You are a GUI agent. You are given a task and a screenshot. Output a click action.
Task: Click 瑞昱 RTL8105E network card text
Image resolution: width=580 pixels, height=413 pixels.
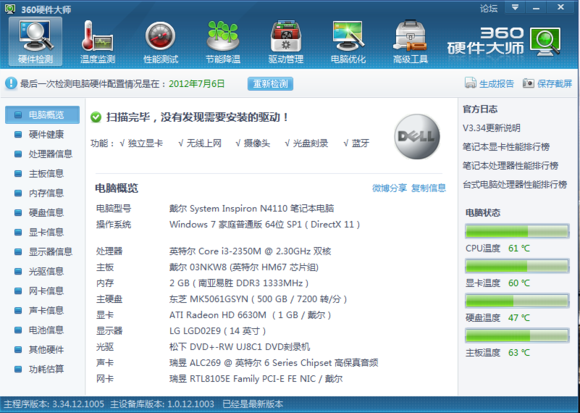[256, 379]
